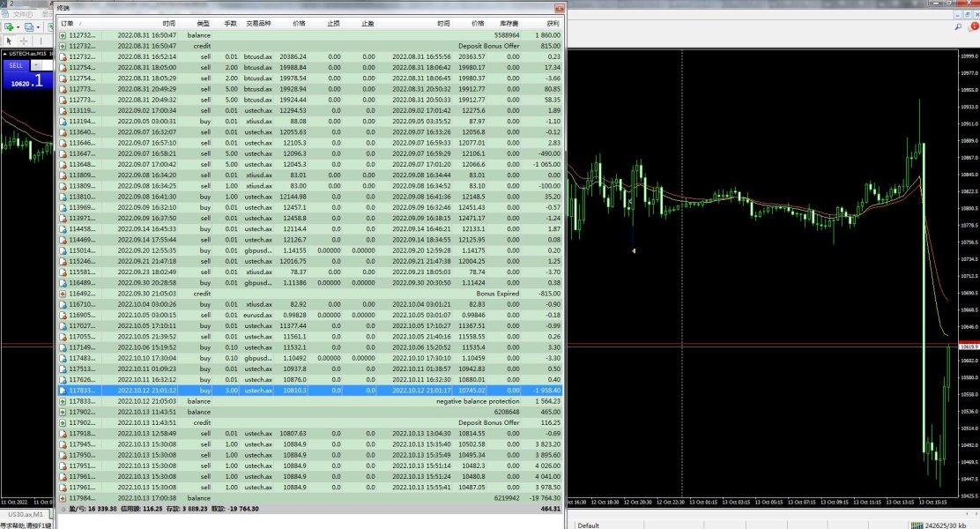Screen dimensions: 980x529
Task: Select the highlighted -1 958.40 profit cell
Action: 547,391
